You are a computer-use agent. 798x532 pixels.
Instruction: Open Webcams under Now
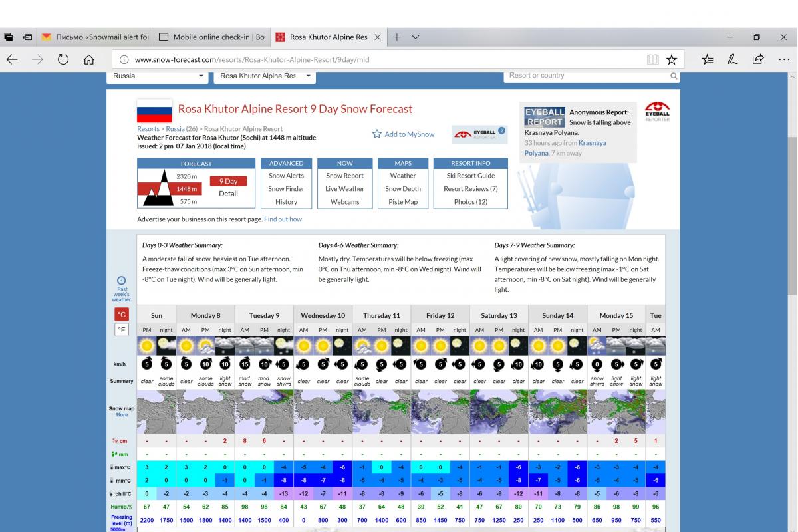click(x=344, y=202)
